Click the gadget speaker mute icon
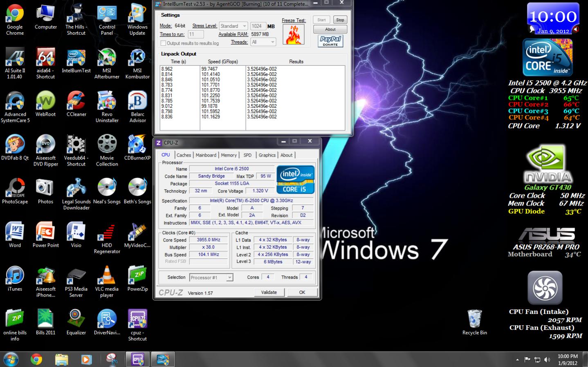Image resolution: width=588 pixels, height=367 pixels. tap(576, 29)
